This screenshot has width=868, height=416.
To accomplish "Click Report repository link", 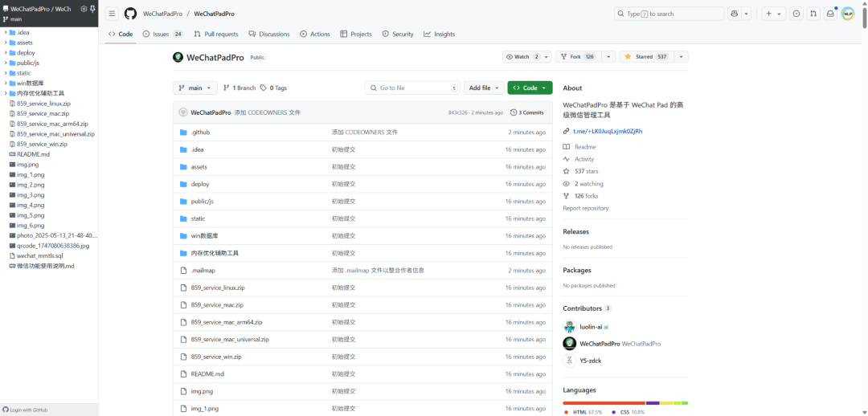I will [586, 208].
